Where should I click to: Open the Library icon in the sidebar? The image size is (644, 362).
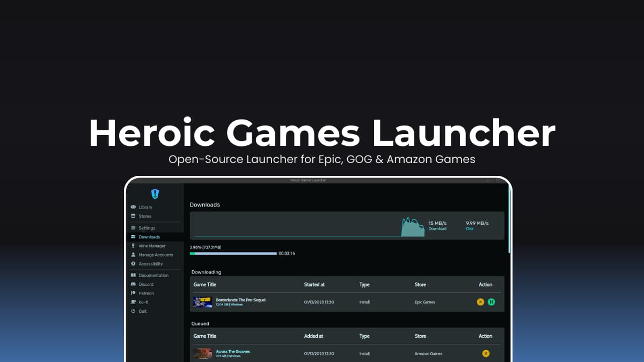[133, 207]
